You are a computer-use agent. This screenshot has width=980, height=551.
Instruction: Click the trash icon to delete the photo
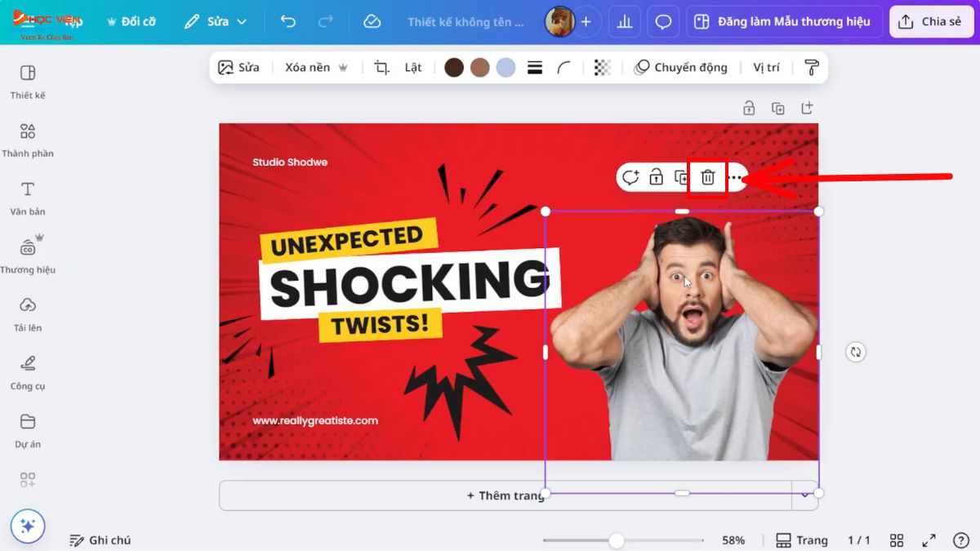708,177
